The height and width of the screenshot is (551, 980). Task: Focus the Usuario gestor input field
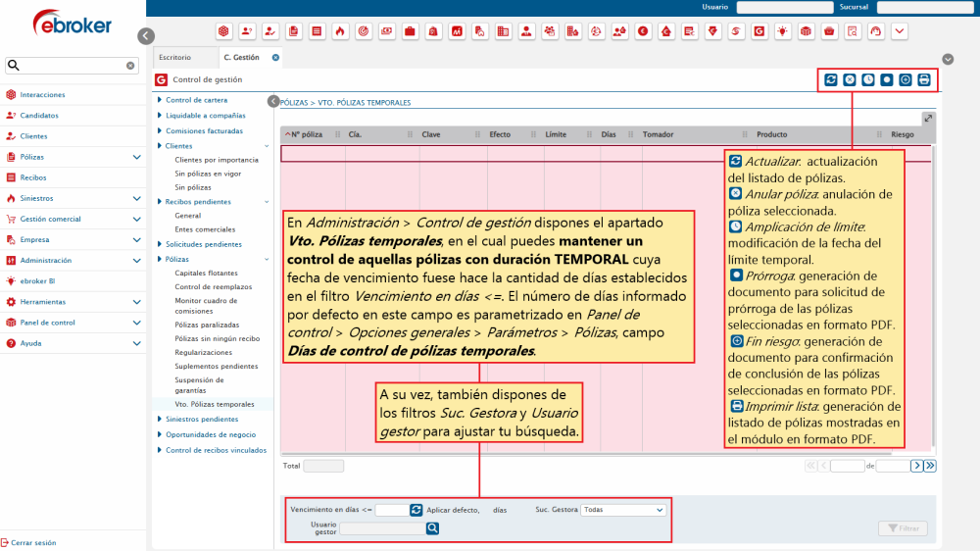point(382,528)
